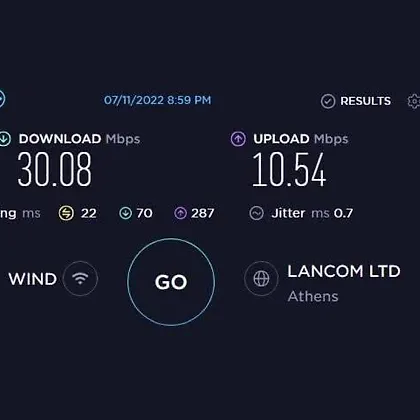Screen dimensions: 420x420
Task: Click the Jitter wave icon
Action: (x=256, y=213)
